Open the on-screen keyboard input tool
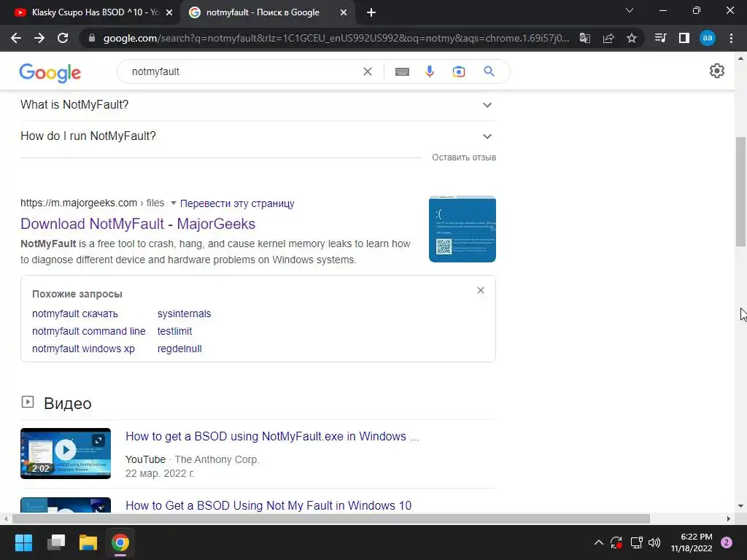 coord(402,71)
